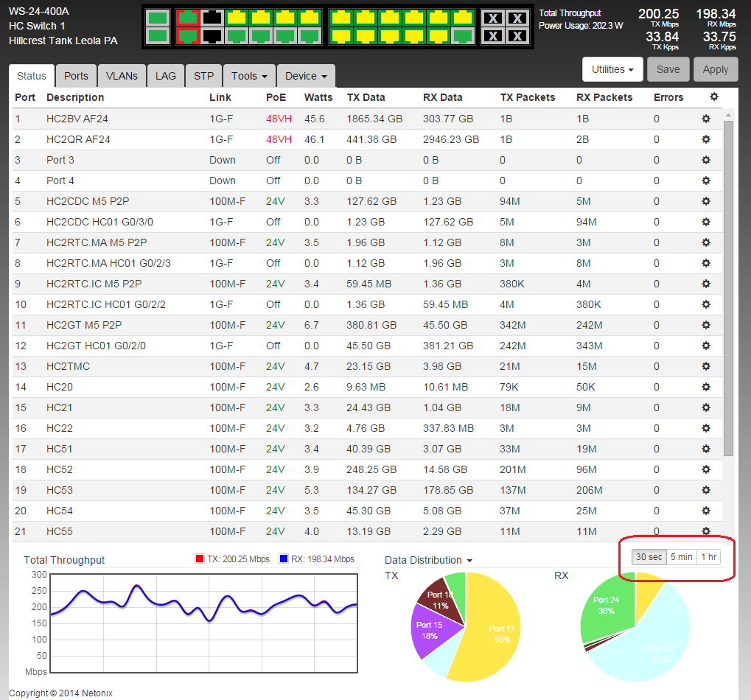Open the table column settings gear in header
The image size is (751, 700).
(x=713, y=97)
